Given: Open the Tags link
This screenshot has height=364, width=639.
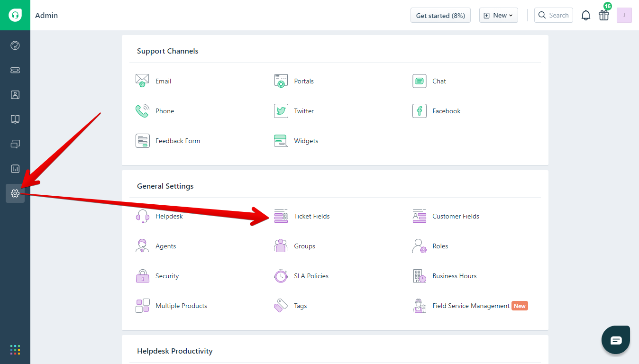Looking at the screenshot, I should click(x=301, y=306).
